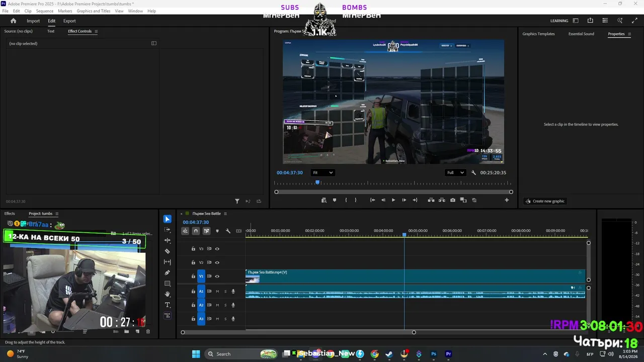Screen dimensions: 644x362
Task: Select Първи Sea Battle.mp4 video clip
Action: [415, 276]
